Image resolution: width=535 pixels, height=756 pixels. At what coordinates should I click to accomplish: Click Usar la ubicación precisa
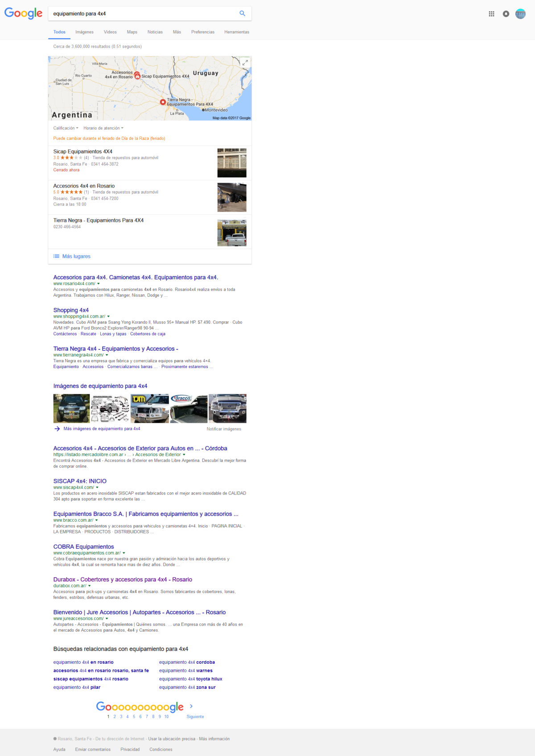[x=172, y=739]
